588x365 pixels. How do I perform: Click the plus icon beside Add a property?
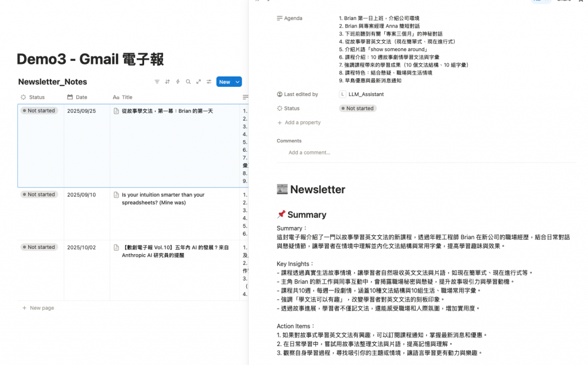280,123
